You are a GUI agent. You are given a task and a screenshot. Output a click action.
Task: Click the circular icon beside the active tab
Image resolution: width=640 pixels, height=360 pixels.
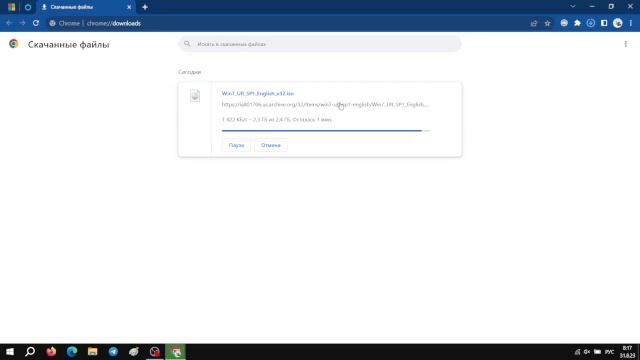pyautogui.click(x=28, y=7)
